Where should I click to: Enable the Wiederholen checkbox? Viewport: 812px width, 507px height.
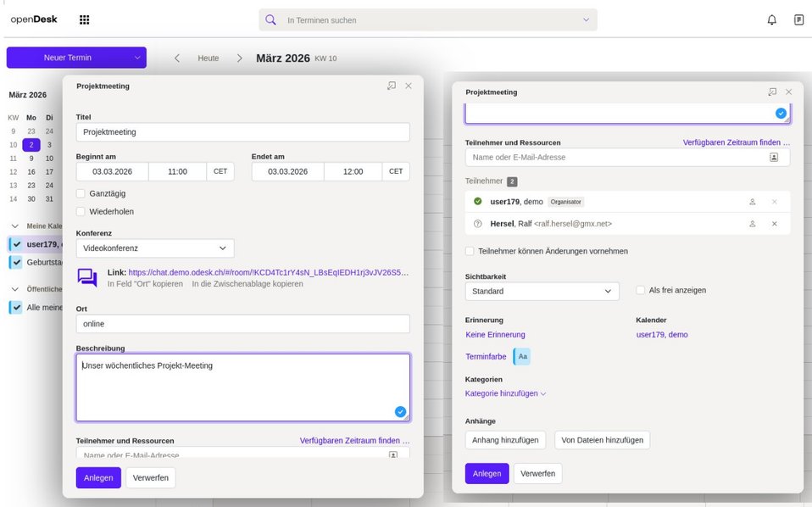[81, 212]
